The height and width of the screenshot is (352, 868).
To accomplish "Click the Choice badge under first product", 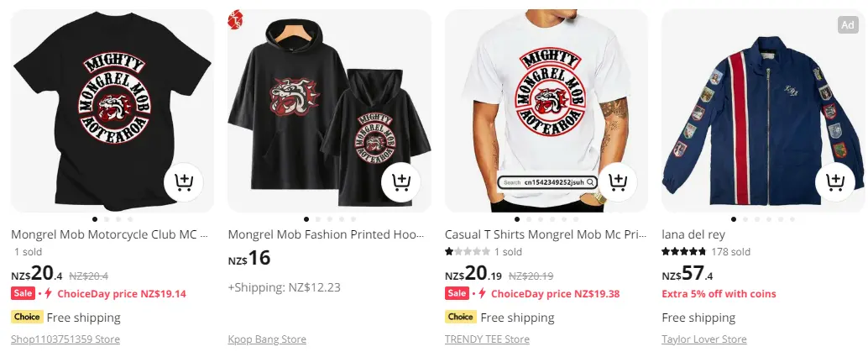I will 27,318.
